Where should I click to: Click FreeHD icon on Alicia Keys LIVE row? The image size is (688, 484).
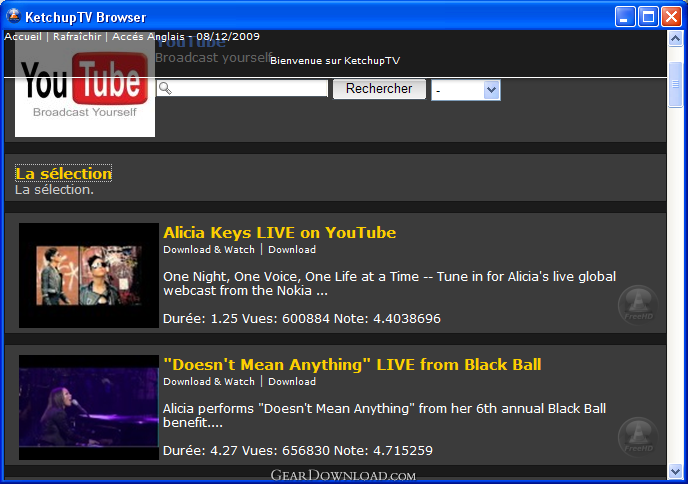coord(638,305)
